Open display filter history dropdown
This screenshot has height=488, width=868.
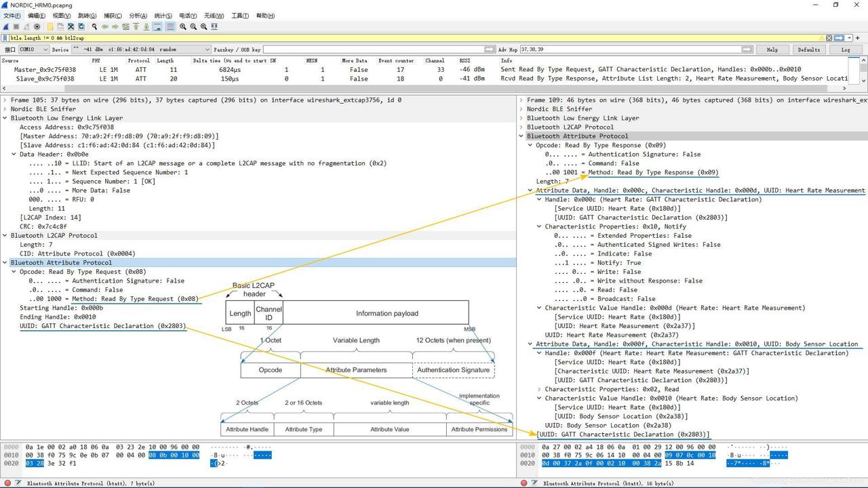[x=849, y=38]
